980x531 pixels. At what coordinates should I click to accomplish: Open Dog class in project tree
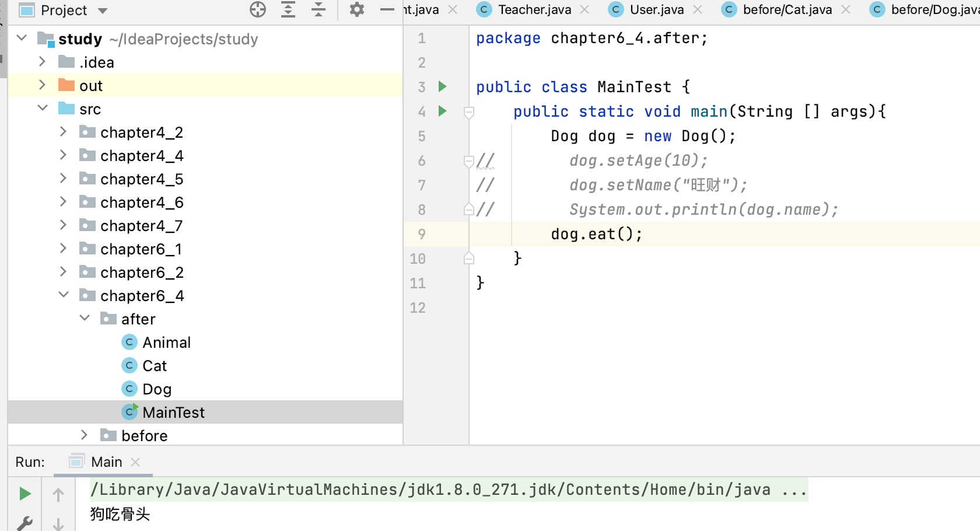click(x=157, y=389)
